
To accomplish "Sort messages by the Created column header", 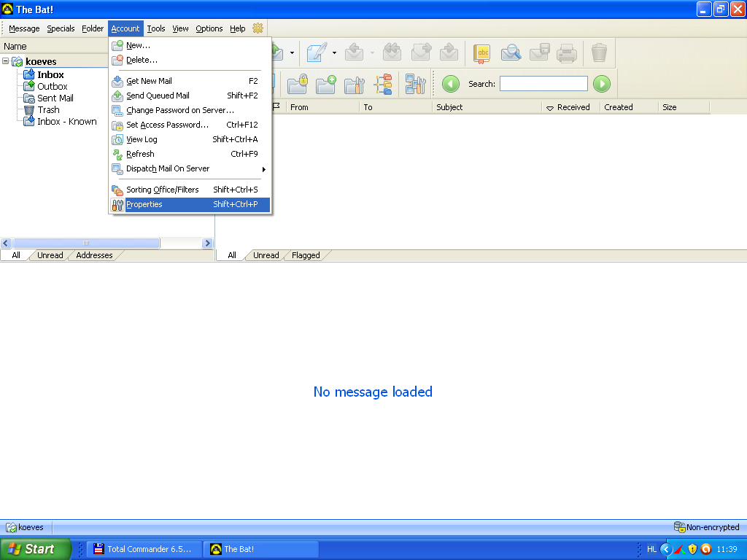I will 629,108.
